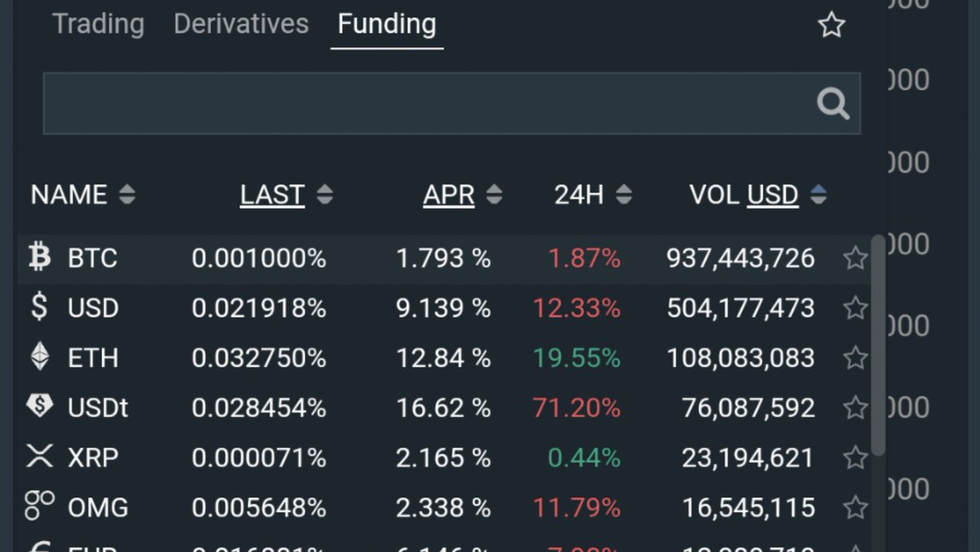Click OMG APR value 2.338 %
The height and width of the screenshot is (552, 980).
point(443,507)
